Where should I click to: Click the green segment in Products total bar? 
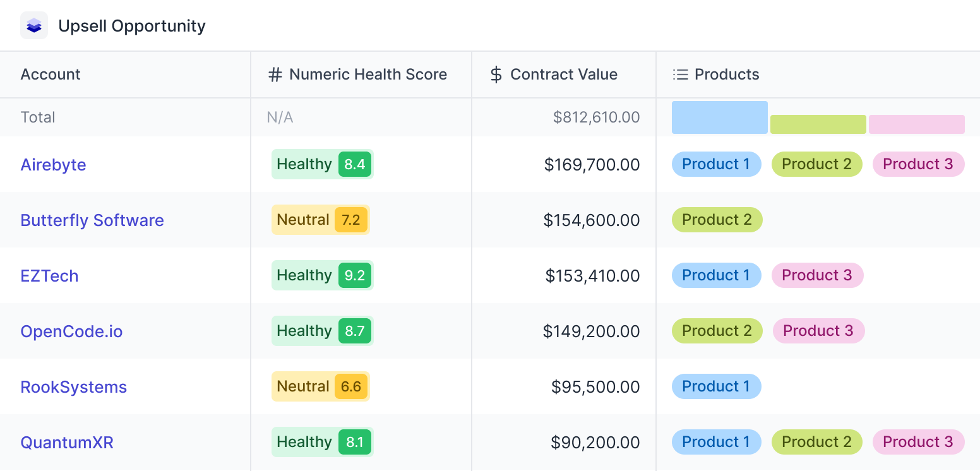point(818,124)
